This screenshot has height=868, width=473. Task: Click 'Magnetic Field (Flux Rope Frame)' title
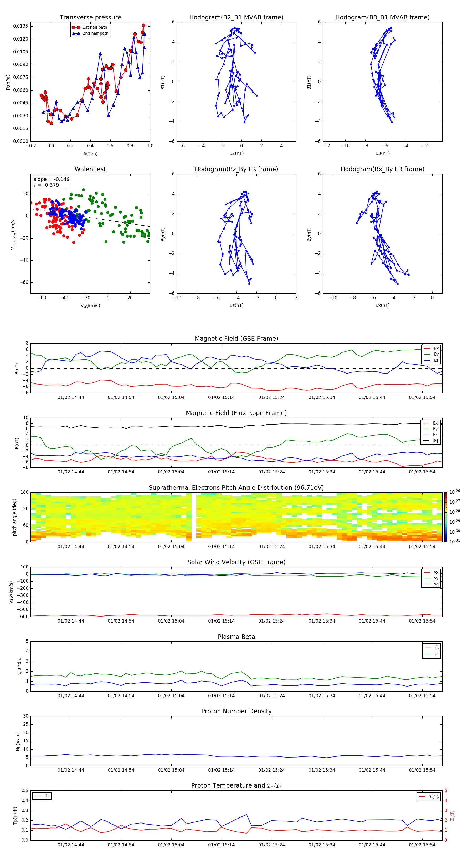click(x=236, y=413)
